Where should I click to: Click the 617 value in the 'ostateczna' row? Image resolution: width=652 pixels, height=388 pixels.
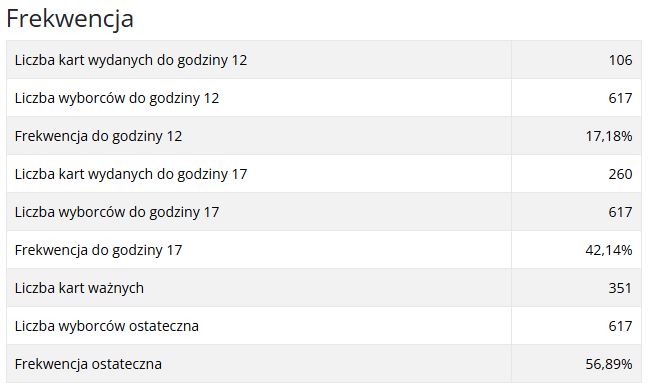[620, 326]
